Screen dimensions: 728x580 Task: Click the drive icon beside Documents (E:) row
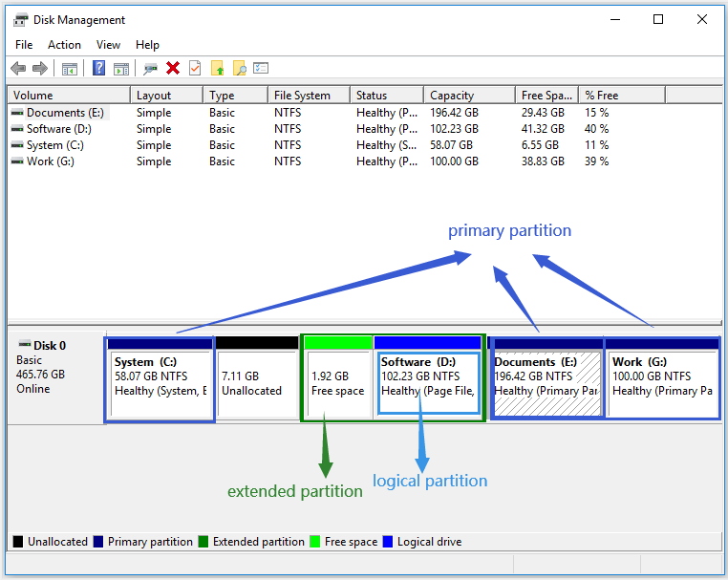[x=17, y=113]
